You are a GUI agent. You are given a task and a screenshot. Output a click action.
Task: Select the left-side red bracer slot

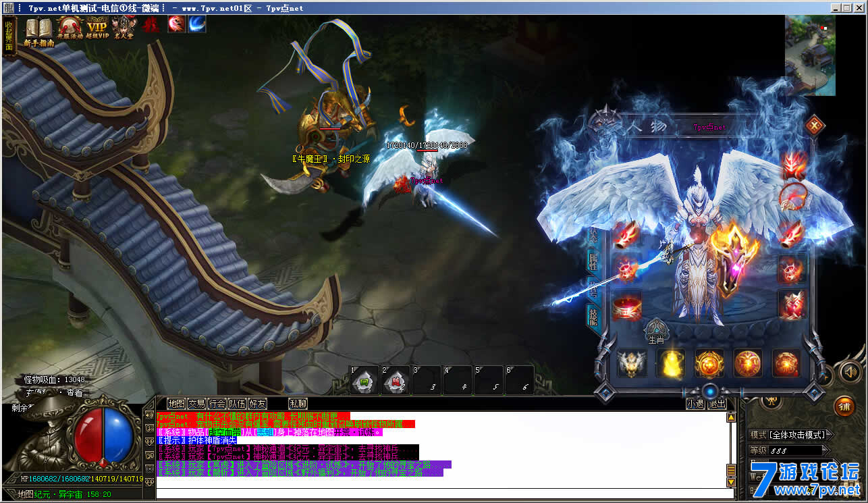tap(626, 234)
